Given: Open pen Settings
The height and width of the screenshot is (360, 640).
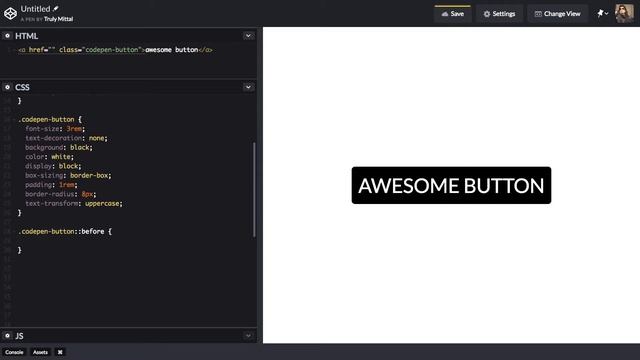Looking at the screenshot, I should (x=499, y=14).
